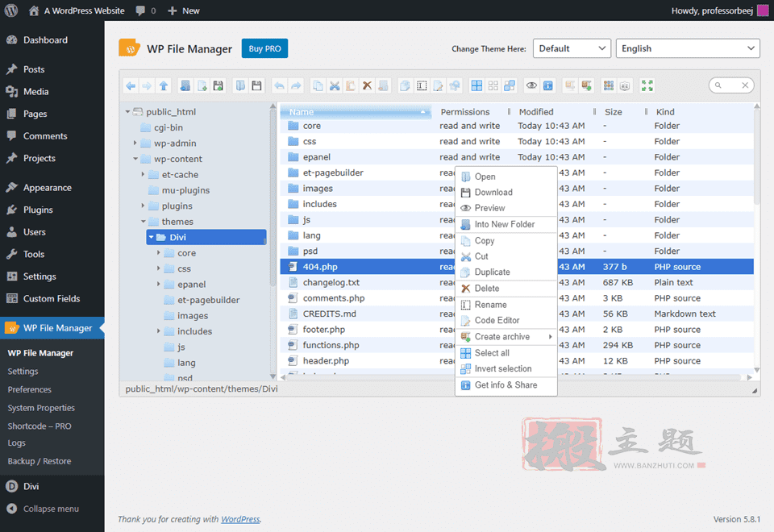Expand the epanel subfolder under Divi

pos(159,285)
